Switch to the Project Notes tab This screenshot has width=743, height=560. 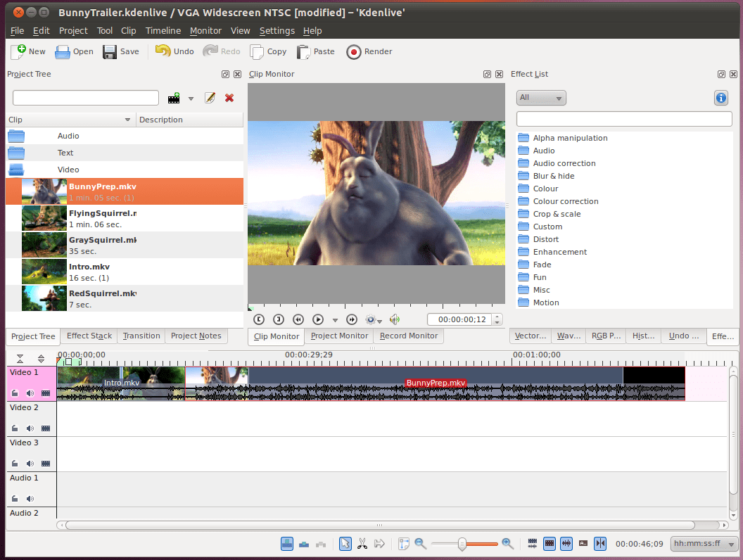coord(196,336)
